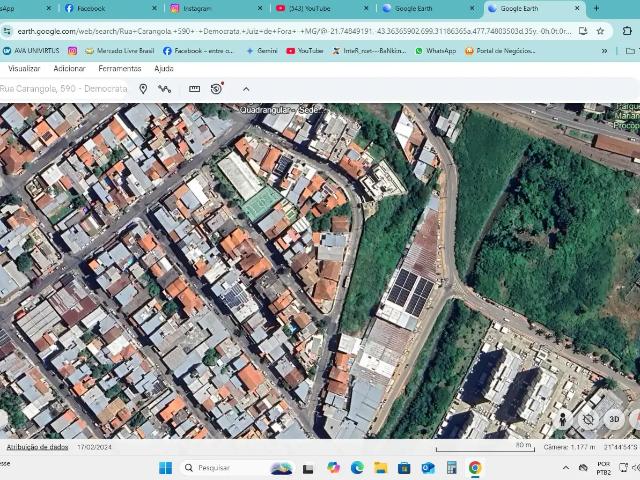Screen dimensions: 640x480
Task: Open the Atribuição de dados link
Action: pos(37,447)
